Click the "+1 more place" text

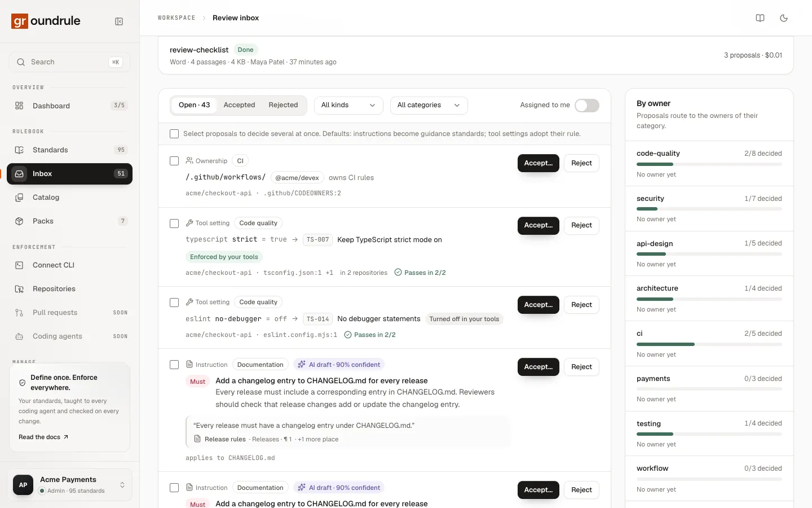click(x=318, y=439)
